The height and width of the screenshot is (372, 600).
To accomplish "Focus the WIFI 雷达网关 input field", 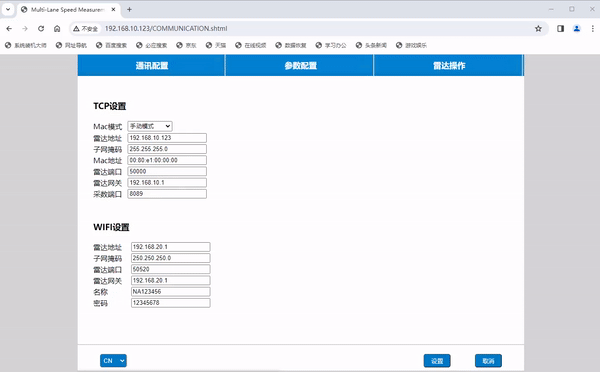I will point(171,281).
